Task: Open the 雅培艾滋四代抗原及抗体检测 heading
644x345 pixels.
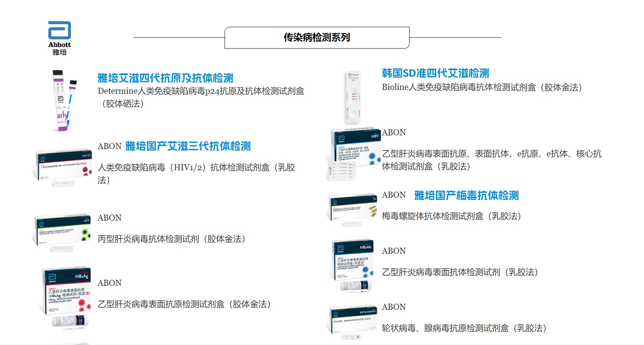Action: (166, 77)
